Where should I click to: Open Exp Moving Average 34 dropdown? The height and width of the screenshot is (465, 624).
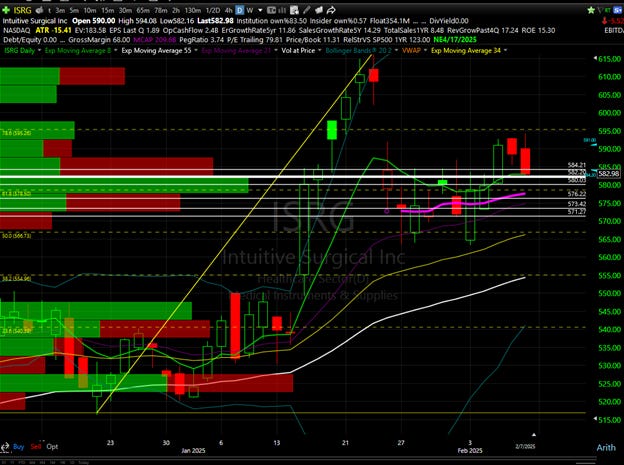pos(505,51)
